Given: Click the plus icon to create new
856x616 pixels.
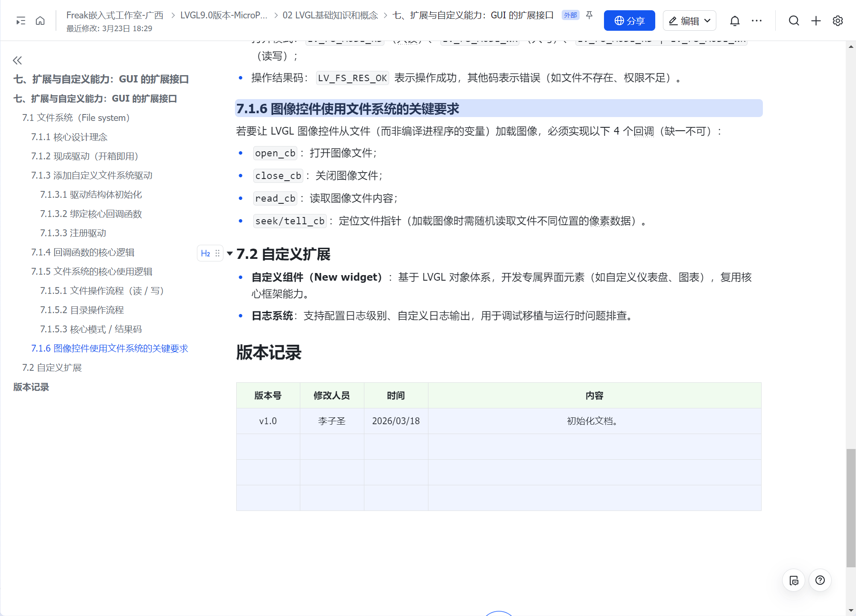Looking at the screenshot, I should (816, 21).
